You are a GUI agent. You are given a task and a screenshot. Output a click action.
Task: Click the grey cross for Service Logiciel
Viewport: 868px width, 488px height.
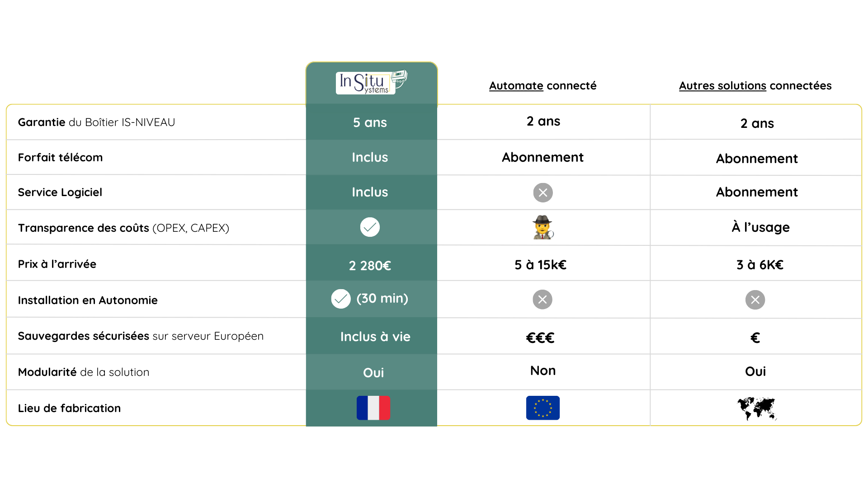[x=543, y=193]
